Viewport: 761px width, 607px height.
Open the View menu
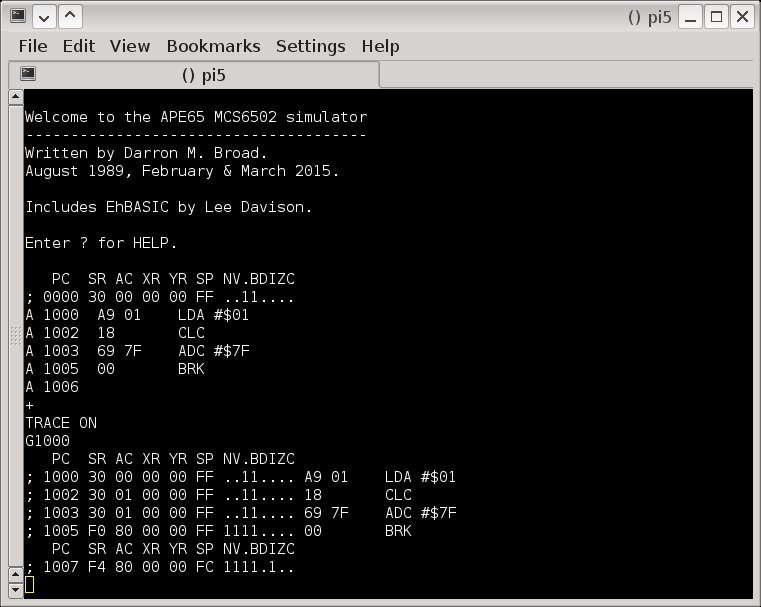click(x=130, y=46)
